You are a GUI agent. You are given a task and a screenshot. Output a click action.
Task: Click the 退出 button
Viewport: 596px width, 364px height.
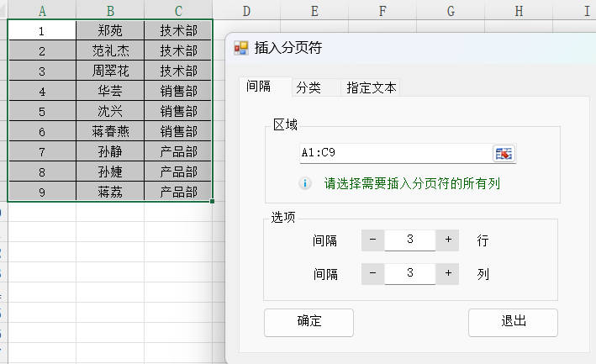click(x=512, y=321)
